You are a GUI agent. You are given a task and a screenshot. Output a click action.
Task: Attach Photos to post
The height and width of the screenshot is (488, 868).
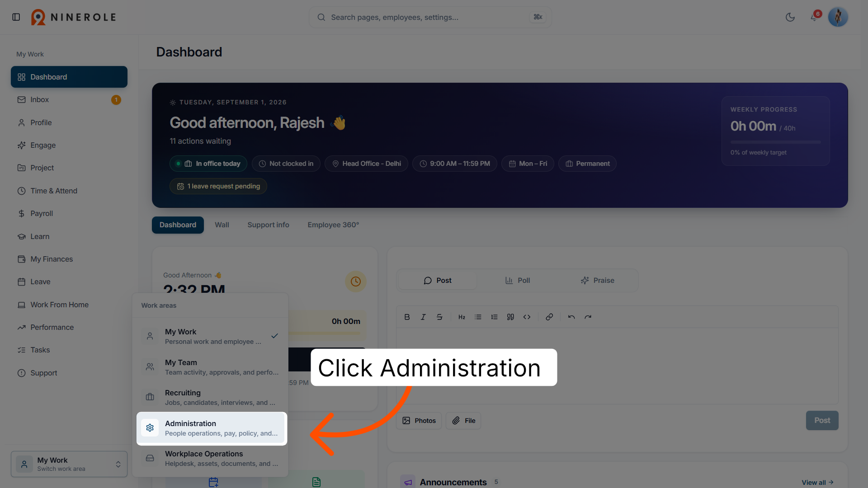click(419, 421)
